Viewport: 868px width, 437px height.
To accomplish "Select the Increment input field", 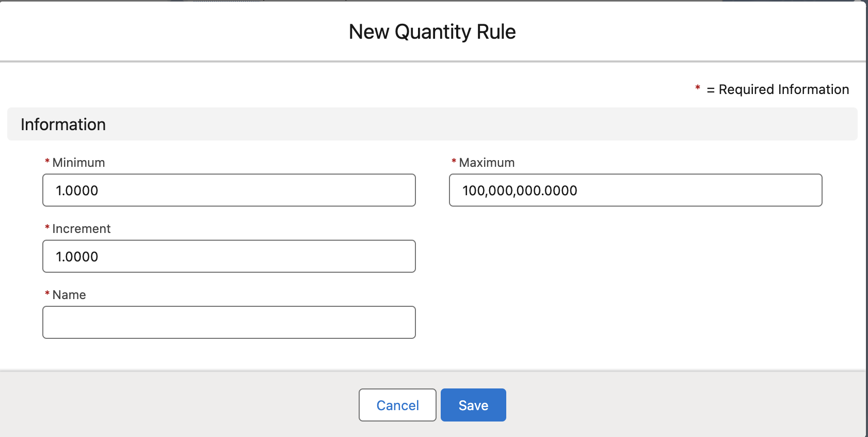I will click(229, 256).
